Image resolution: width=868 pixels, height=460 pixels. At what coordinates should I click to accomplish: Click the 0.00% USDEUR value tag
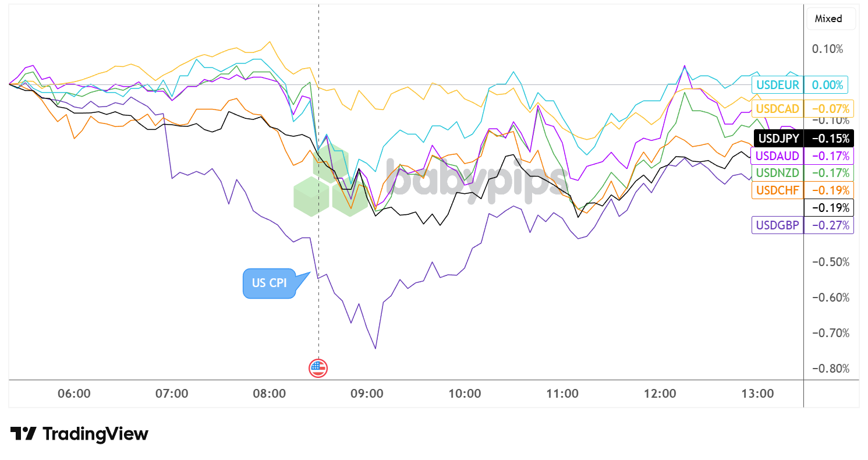point(827,85)
